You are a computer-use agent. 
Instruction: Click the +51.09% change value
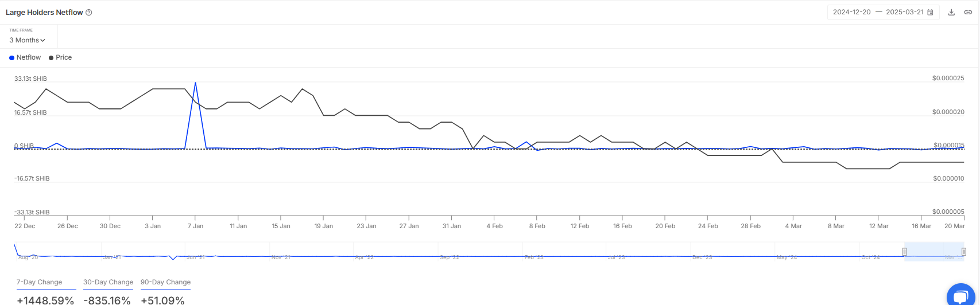(x=162, y=300)
